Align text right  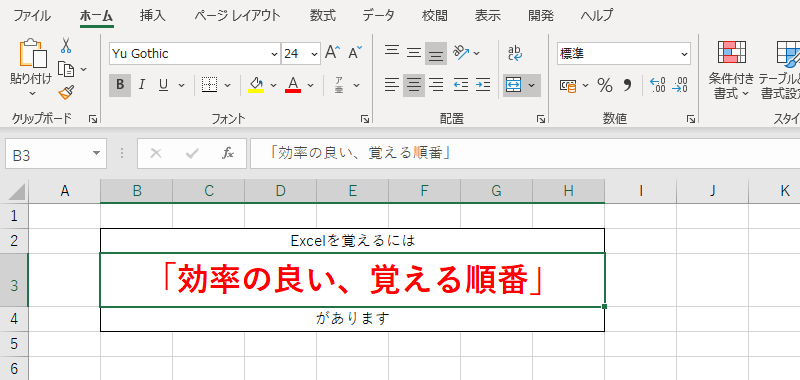436,85
